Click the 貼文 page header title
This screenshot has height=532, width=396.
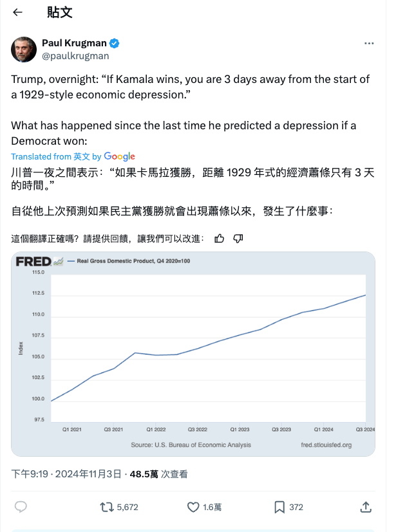tap(60, 12)
